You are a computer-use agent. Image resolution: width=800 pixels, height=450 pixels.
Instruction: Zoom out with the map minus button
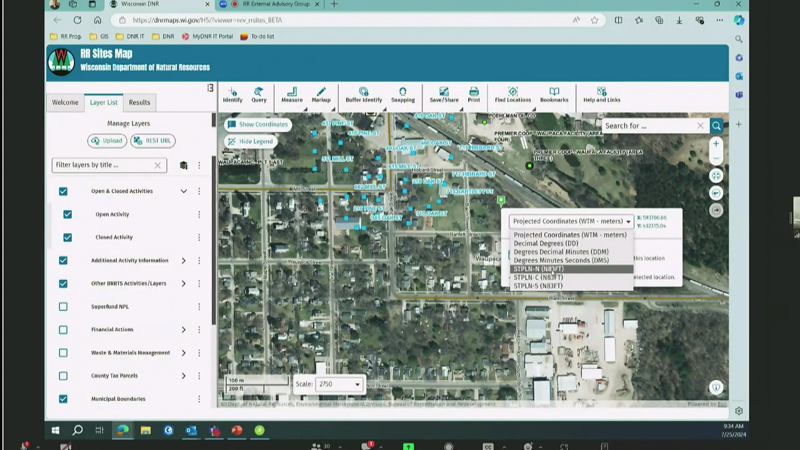click(x=716, y=158)
